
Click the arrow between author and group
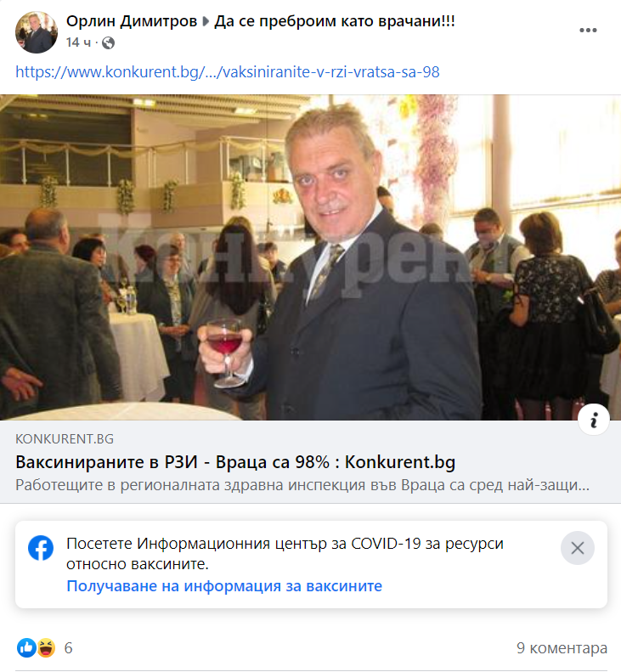pyautogui.click(x=206, y=21)
